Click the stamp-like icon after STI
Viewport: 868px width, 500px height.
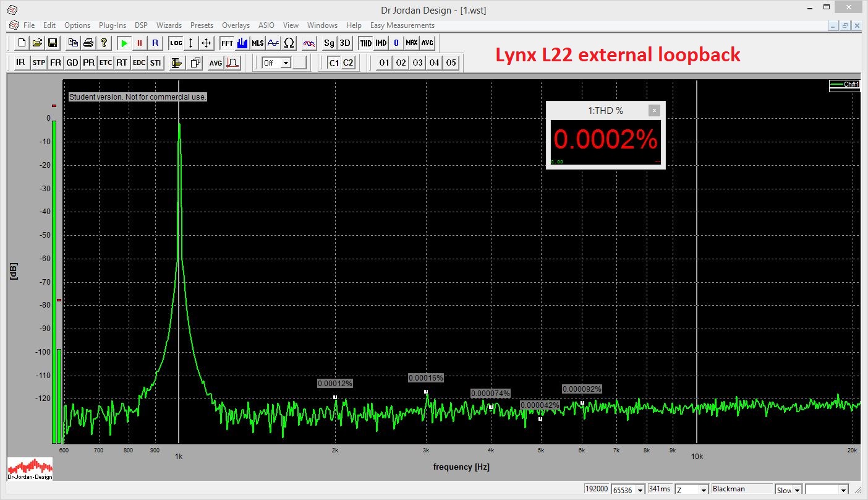[177, 62]
